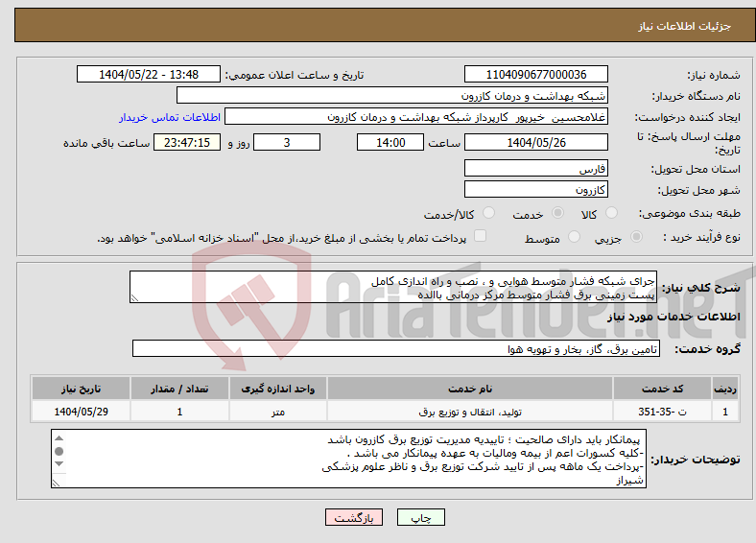Click the بازگشت back button
Viewport: 756px width, 543px height.
354,517
